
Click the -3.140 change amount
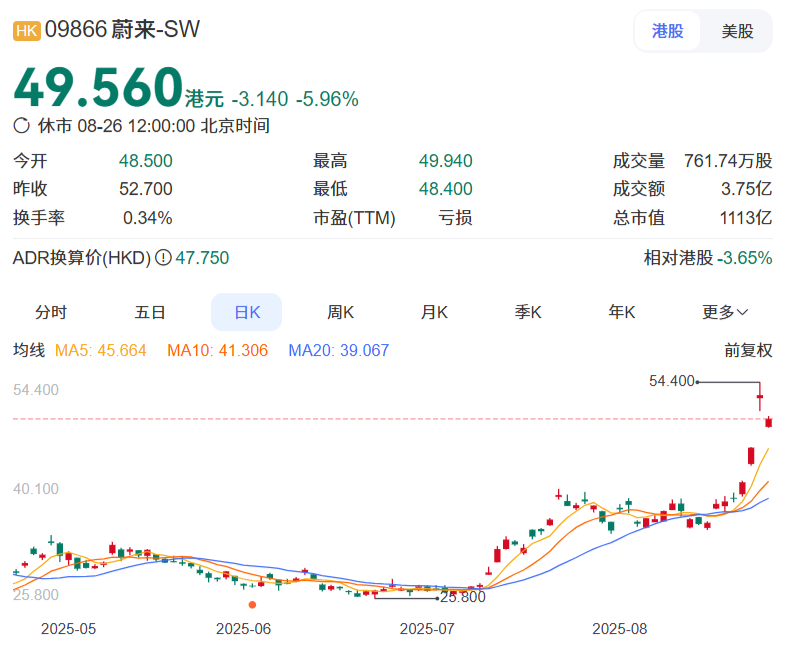click(x=260, y=99)
